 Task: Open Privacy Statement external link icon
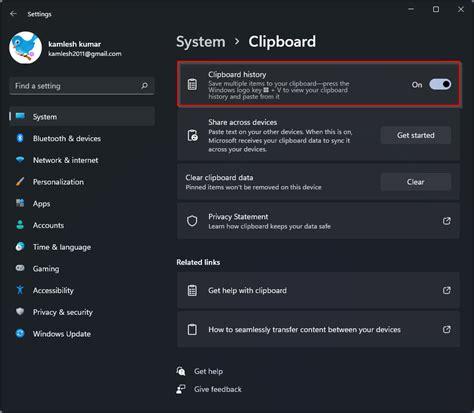[x=447, y=221]
